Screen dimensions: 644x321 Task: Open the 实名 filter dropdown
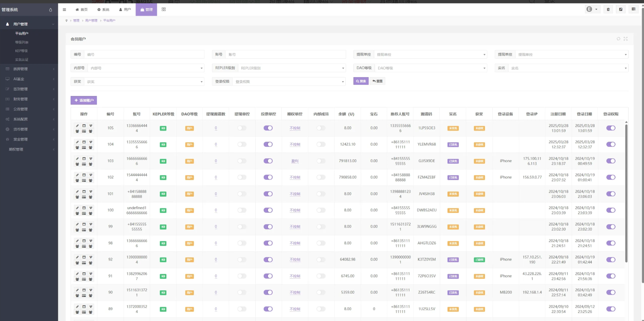[568, 68]
